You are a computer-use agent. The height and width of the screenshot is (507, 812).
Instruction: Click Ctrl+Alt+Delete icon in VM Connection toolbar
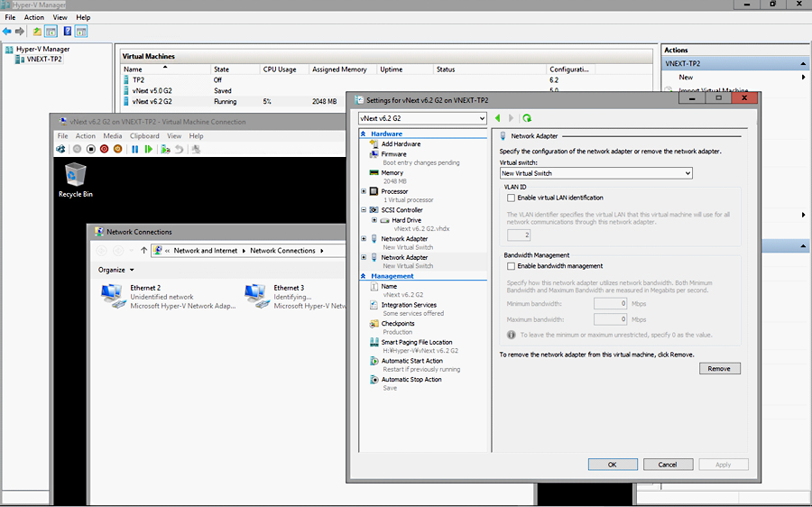pos(60,149)
